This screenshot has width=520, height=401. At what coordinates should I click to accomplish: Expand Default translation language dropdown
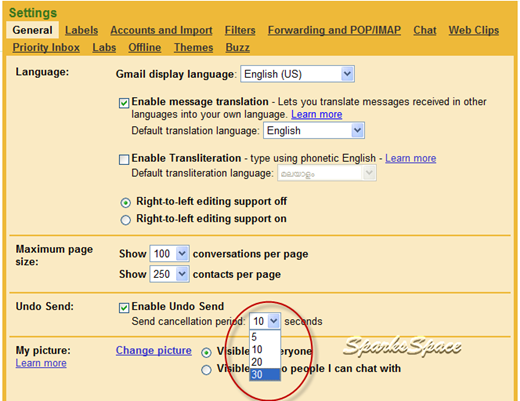(x=314, y=130)
